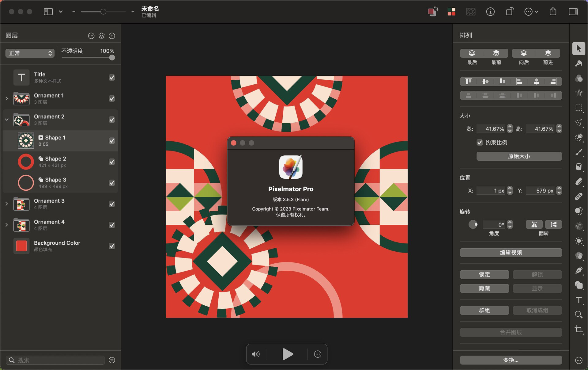Click the layer filter icon near search
Screen dimensions: 588x370
[112, 360]
